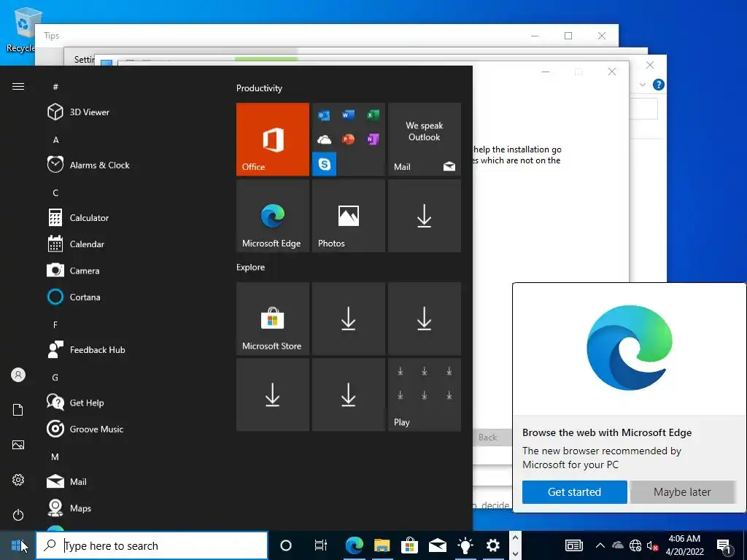Open the Photos tile
The height and width of the screenshot is (560, 747).
click(x=348, y=216)
